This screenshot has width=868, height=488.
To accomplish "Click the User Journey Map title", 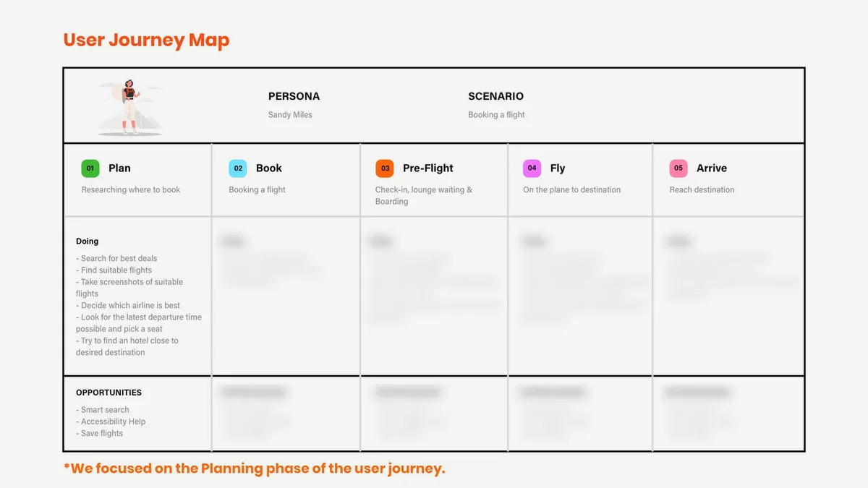I will click(x=146, y=40).
